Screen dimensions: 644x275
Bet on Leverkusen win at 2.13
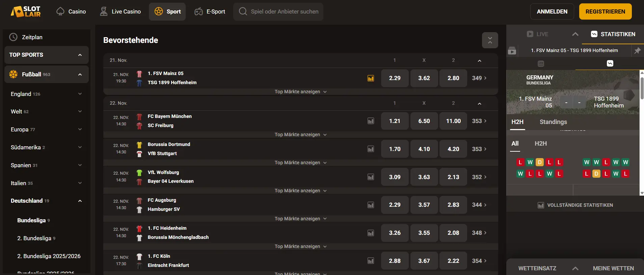(x=453, y=177)
